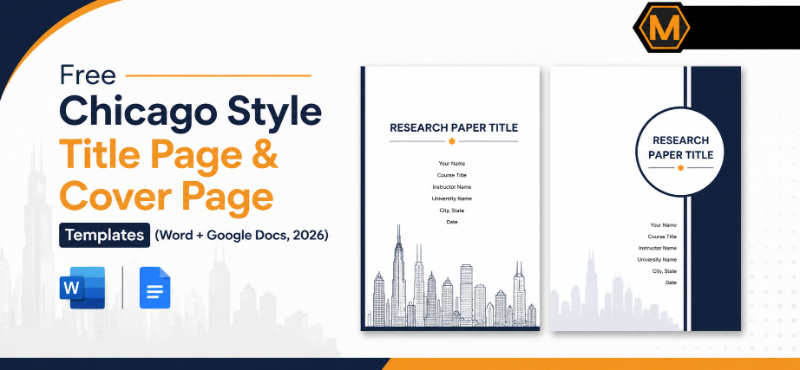Click the Microsoft Word icon
The height and width of the screenshot is (370, 800).
pos(82,288)
